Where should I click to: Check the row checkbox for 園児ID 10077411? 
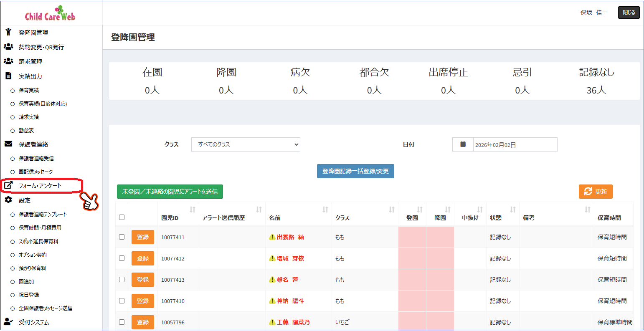[122, 237]
